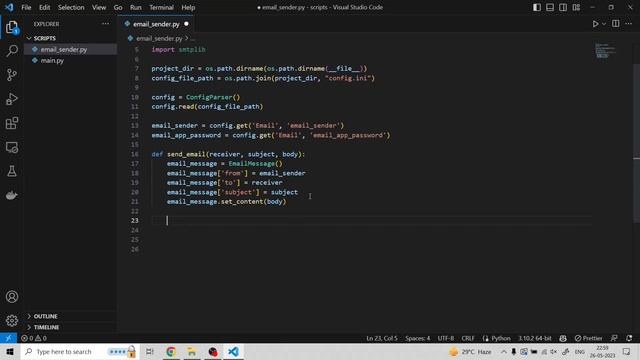Select the email_sender.py editor tab

pyautogui.click(x=156, y=24)
